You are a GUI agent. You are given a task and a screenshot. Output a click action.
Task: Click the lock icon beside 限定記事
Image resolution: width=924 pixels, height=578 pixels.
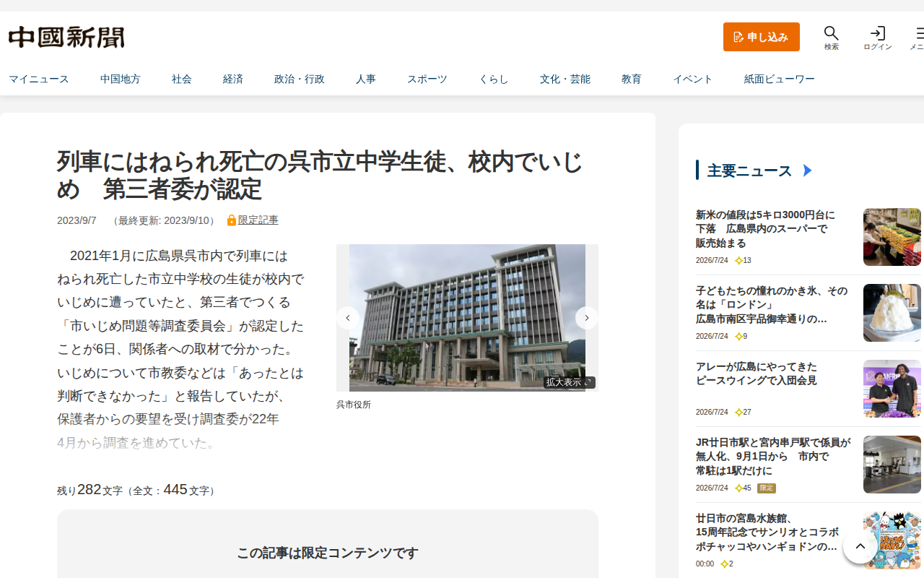point(232,220)
